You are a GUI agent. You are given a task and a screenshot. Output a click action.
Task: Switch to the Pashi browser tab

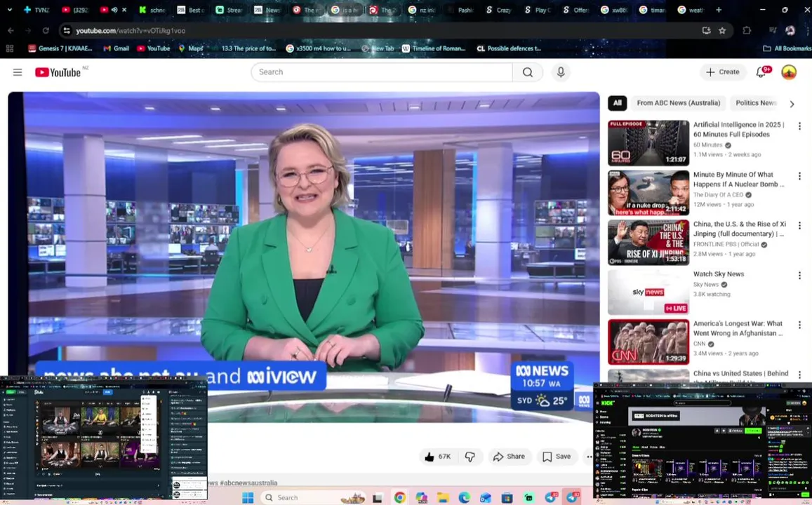click(461, 10)
